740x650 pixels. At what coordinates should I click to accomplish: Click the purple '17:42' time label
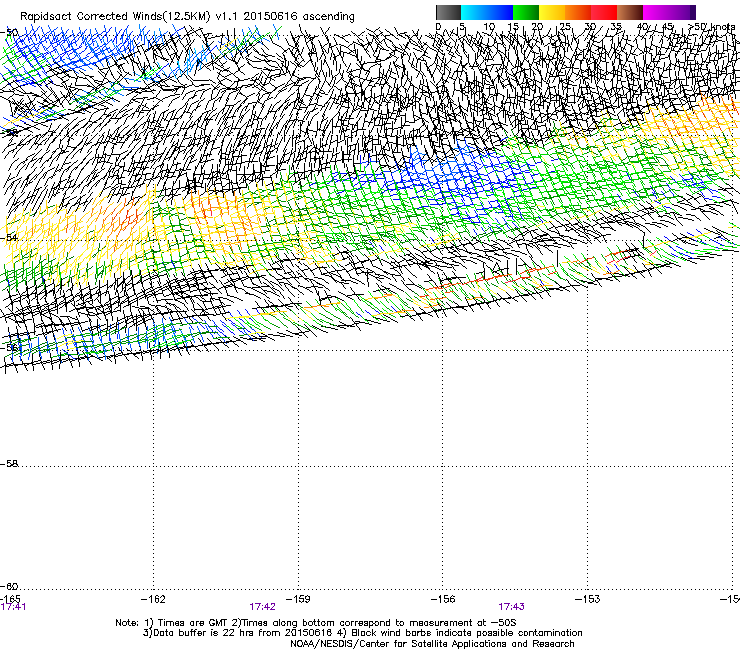pos(262,607)
